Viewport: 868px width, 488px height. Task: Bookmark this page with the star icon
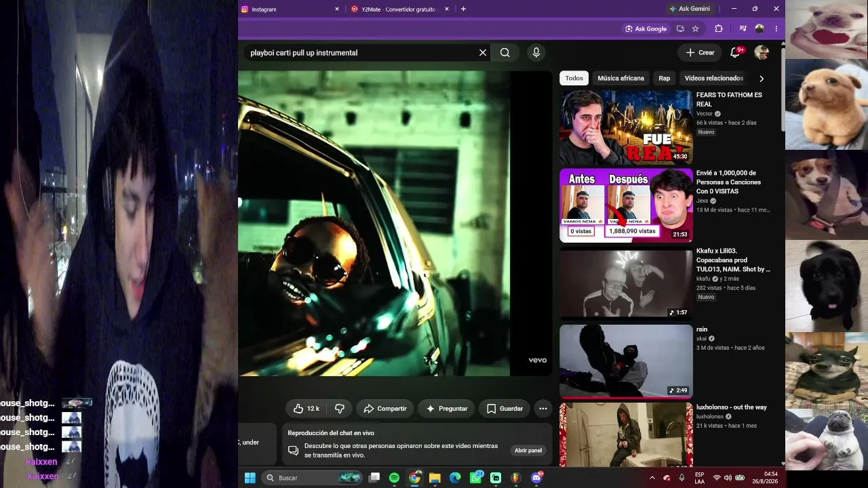[695, 29]
